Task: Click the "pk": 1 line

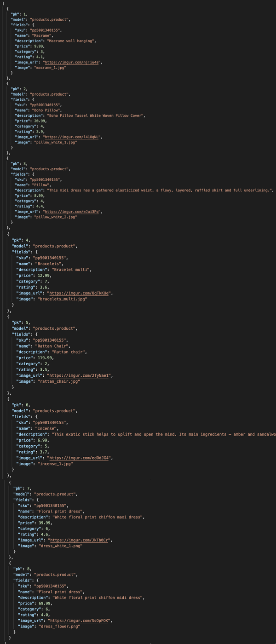Action: (x=19, y=14)
